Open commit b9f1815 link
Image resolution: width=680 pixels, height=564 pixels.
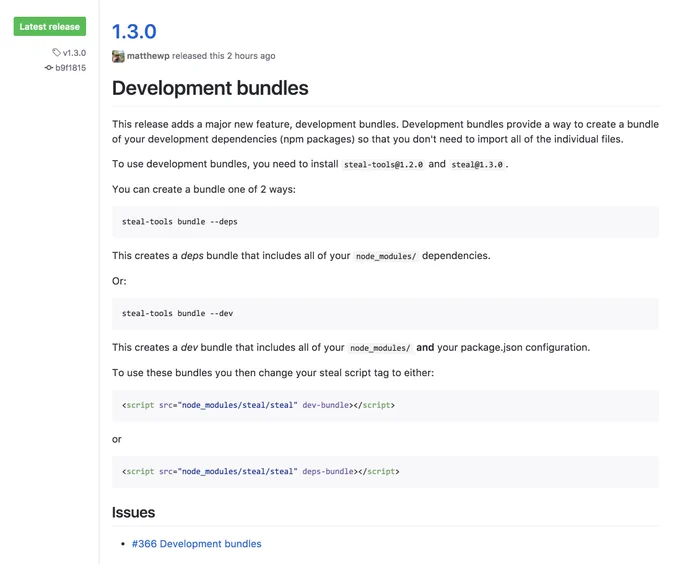tap(71, 68)
